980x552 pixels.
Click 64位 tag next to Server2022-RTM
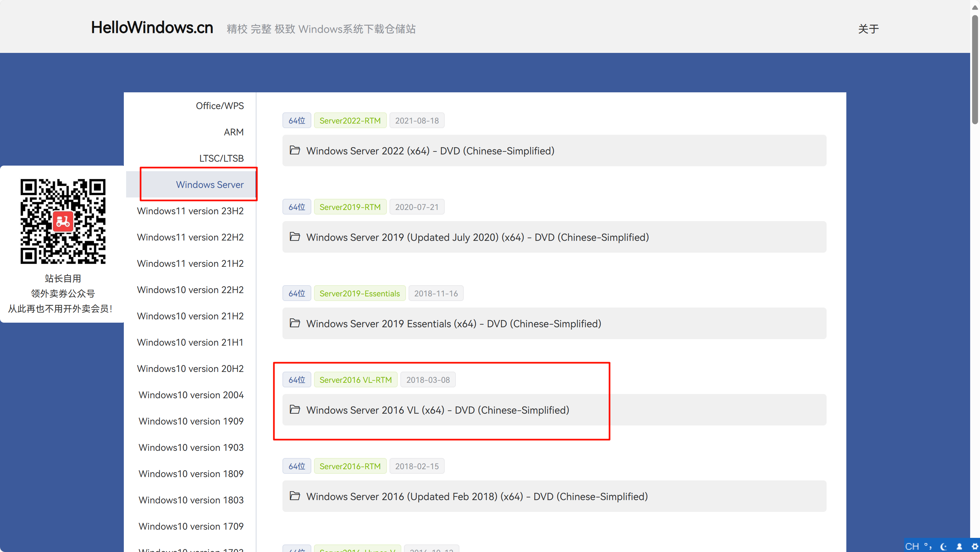click(x=297, y=120)
